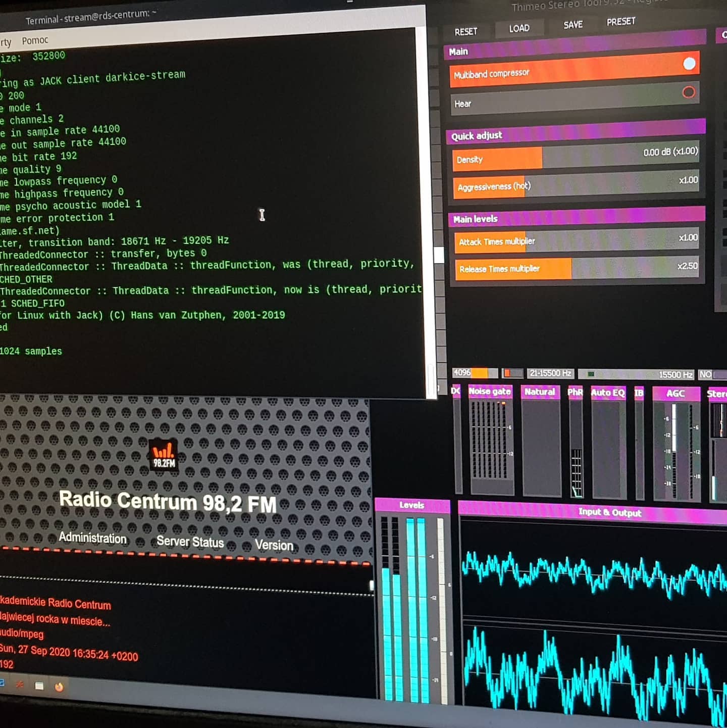Open the AGC module
The width and height of the screenshot is (727, 728).
point(676,394)
